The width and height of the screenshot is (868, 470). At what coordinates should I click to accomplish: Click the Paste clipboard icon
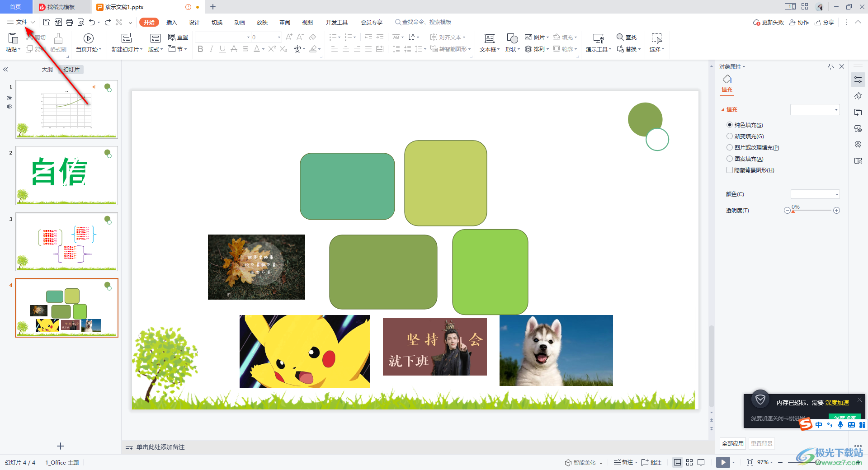tap(13, 38)
